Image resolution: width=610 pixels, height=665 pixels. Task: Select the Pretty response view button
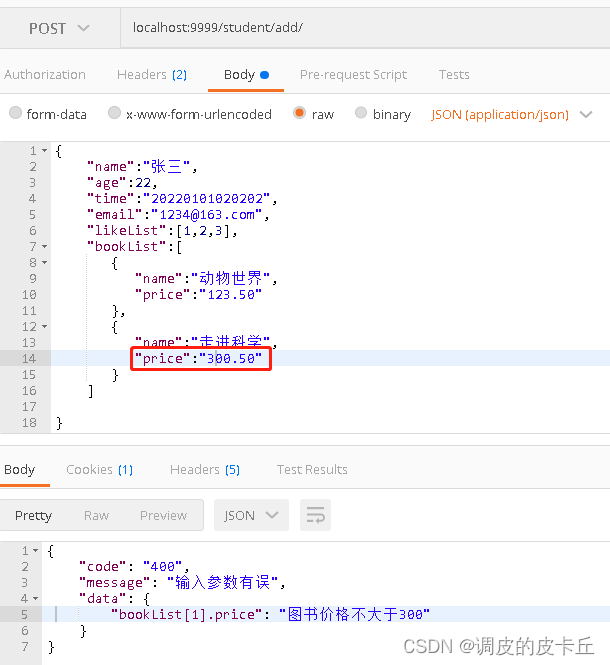[34, 515]
